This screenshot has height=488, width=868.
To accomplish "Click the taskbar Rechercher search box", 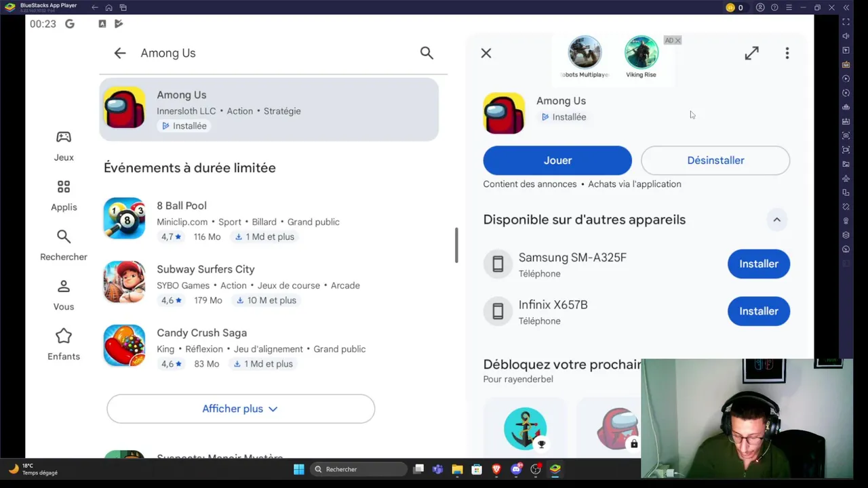I will 359,469.
